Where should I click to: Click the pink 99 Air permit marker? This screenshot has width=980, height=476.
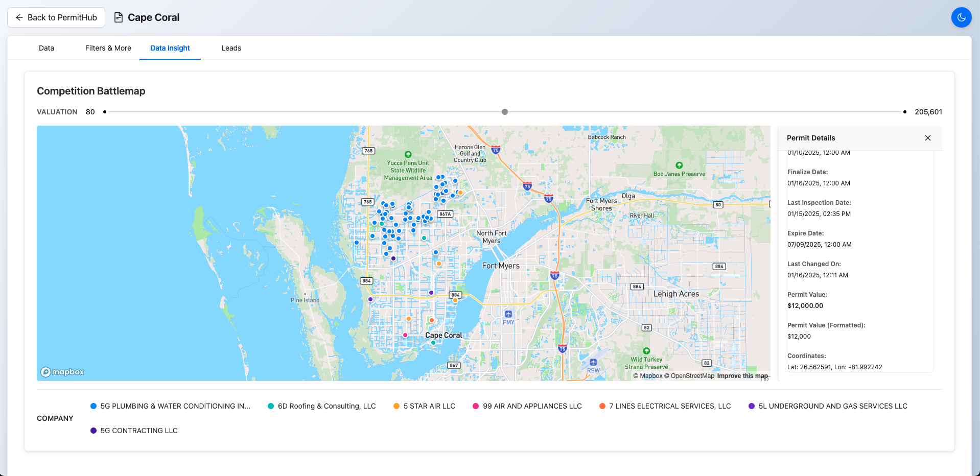click(405, 335)
